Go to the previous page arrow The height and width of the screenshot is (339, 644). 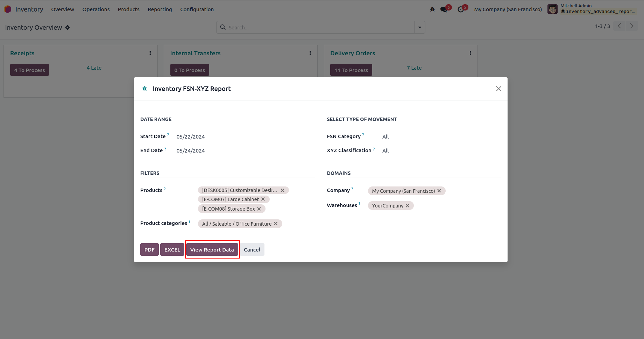tap(620, 26)
